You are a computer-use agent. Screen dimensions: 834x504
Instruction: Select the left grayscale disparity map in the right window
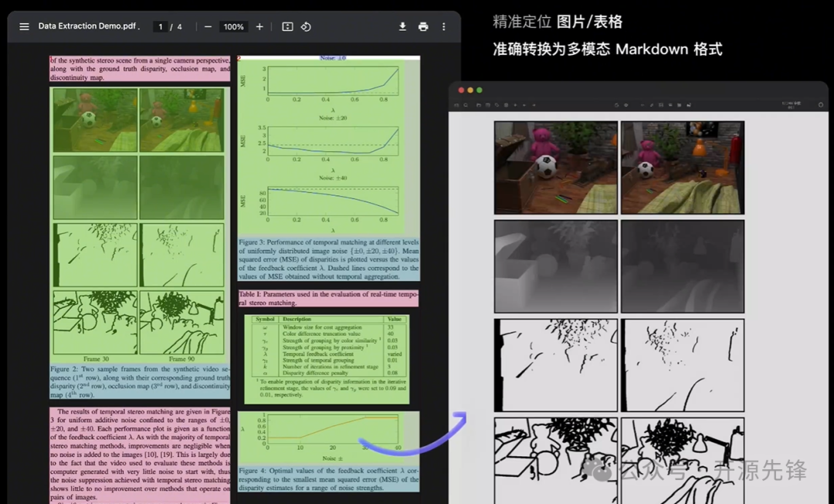pyautogui.click(x=556, y=266)
